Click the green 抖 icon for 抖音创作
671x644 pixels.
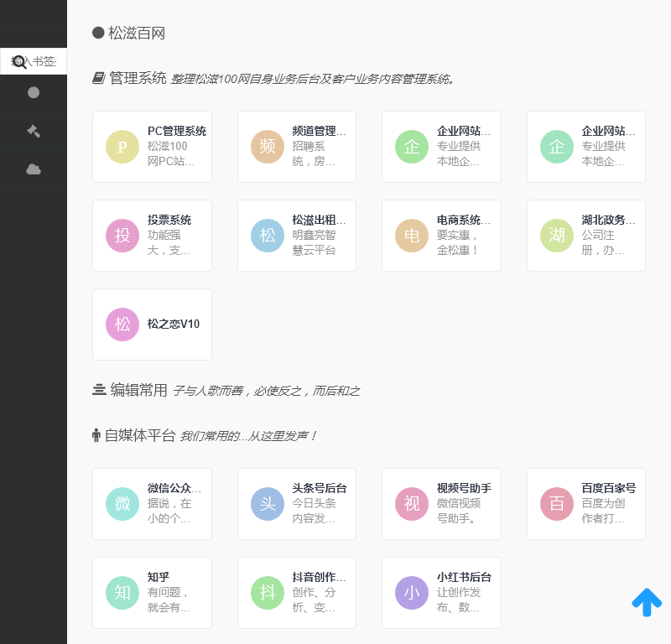(x=268, y=593)
